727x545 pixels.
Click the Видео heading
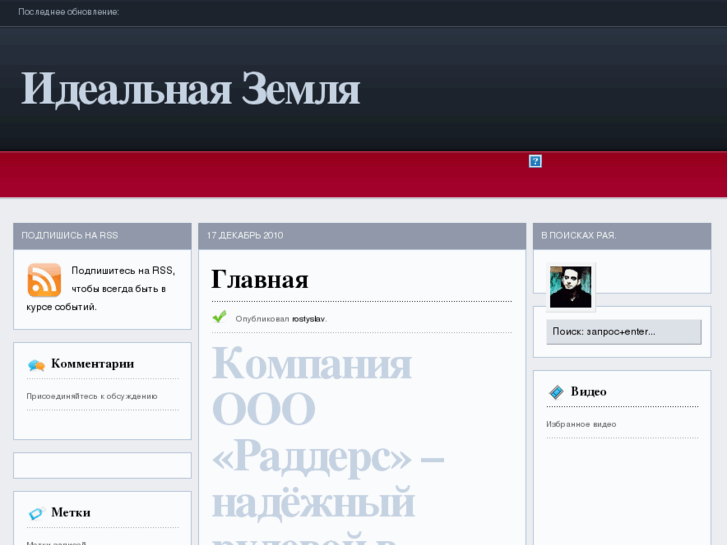(x=588, y=391)
